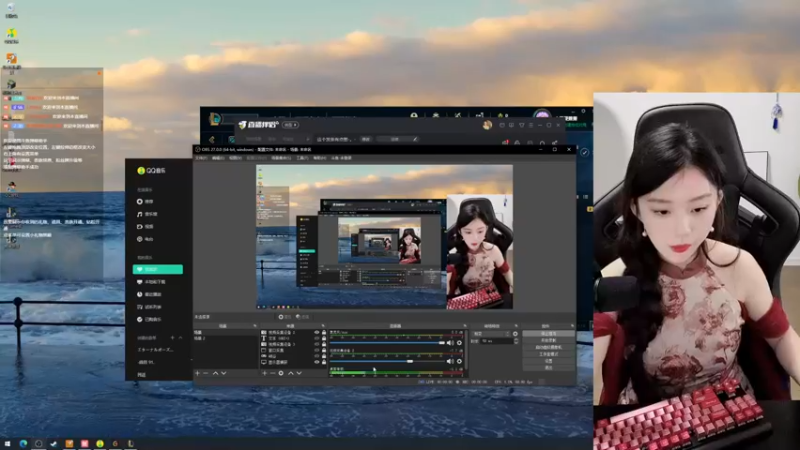This screenshot has width=800, height=450.
Task: Remove selected source with OBS sources minus button
Action: 272,373
